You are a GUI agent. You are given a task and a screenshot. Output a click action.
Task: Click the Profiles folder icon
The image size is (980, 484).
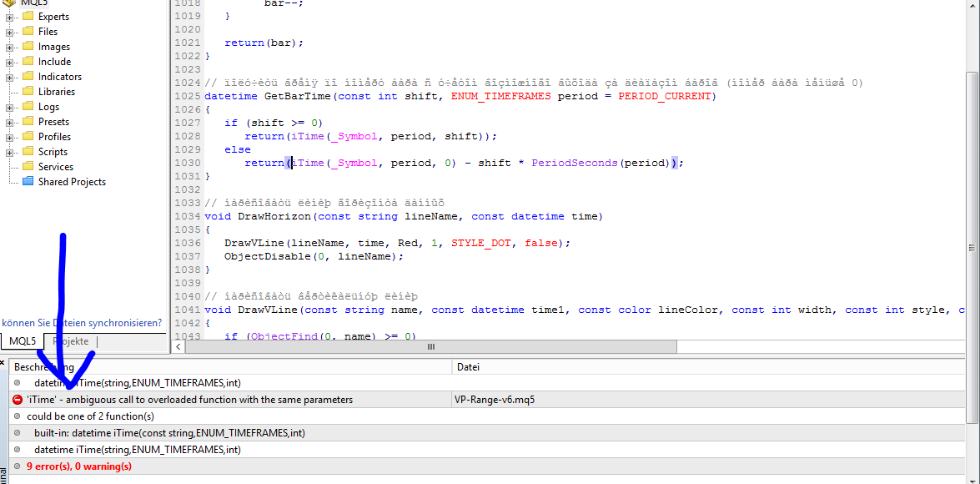[28, 137]
